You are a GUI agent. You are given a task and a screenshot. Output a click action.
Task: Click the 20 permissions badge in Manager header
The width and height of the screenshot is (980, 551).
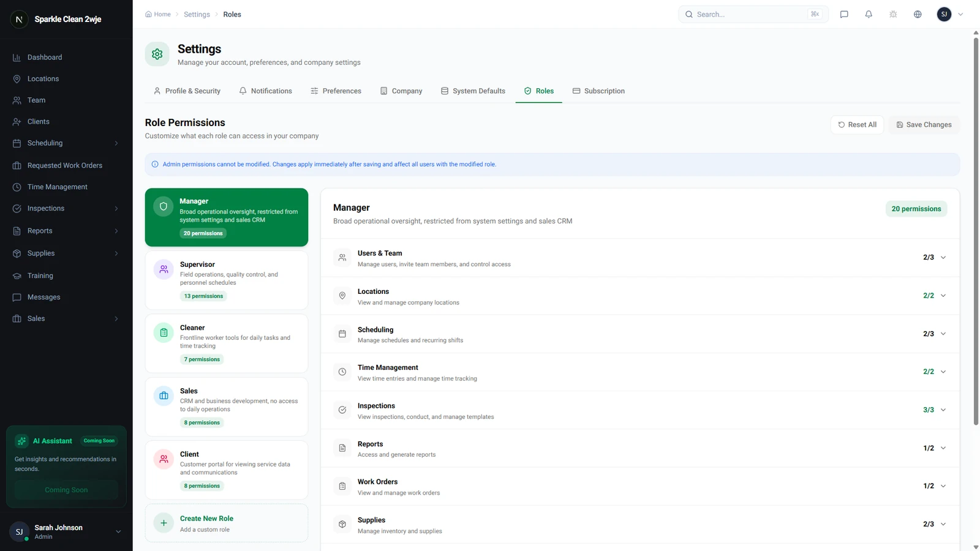pos(916,209)
